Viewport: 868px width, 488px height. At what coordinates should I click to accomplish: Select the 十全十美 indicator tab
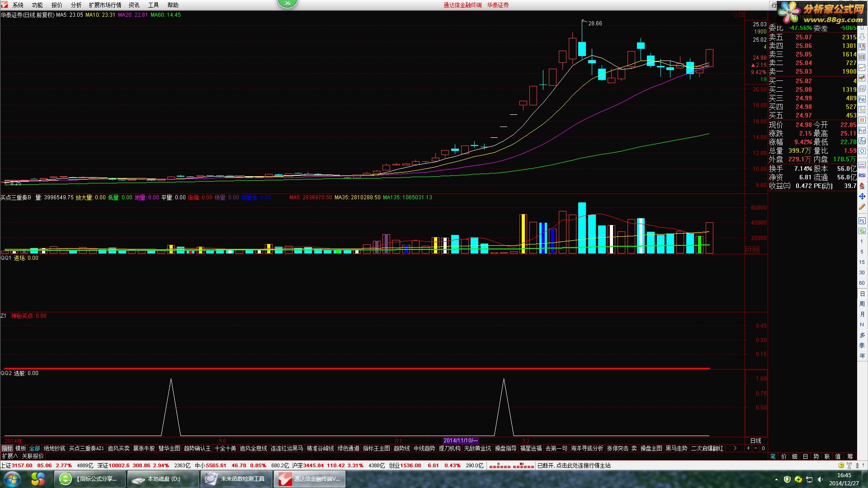(225, 448)
